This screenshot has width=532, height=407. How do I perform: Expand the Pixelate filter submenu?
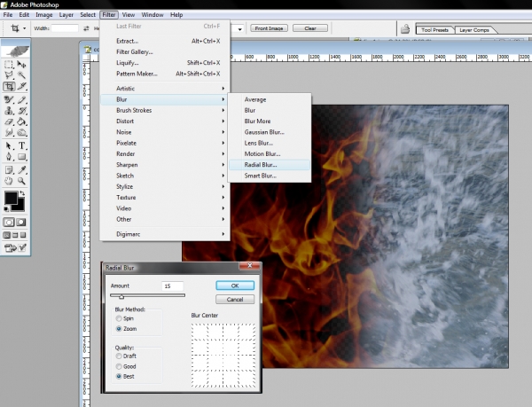coord(165,143)
